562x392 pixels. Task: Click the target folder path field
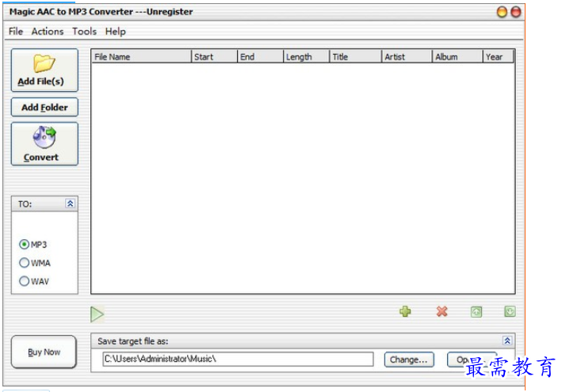coord(238,359)
